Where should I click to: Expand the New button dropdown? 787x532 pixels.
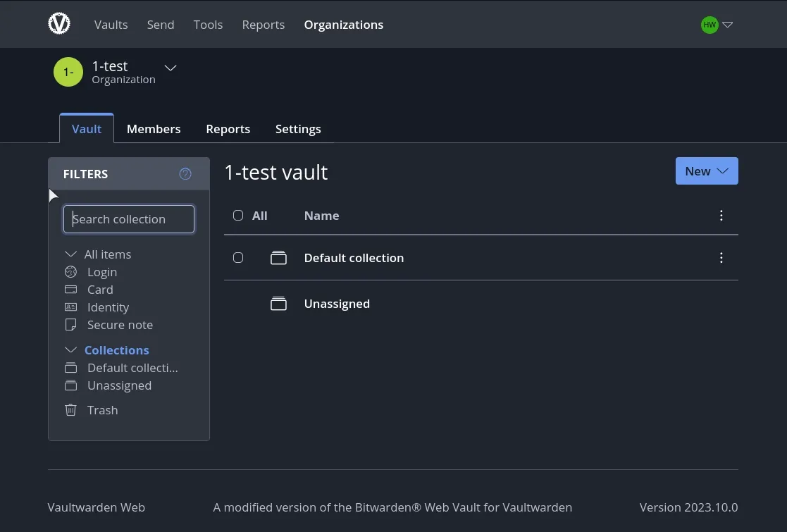(x=724, y=171)
